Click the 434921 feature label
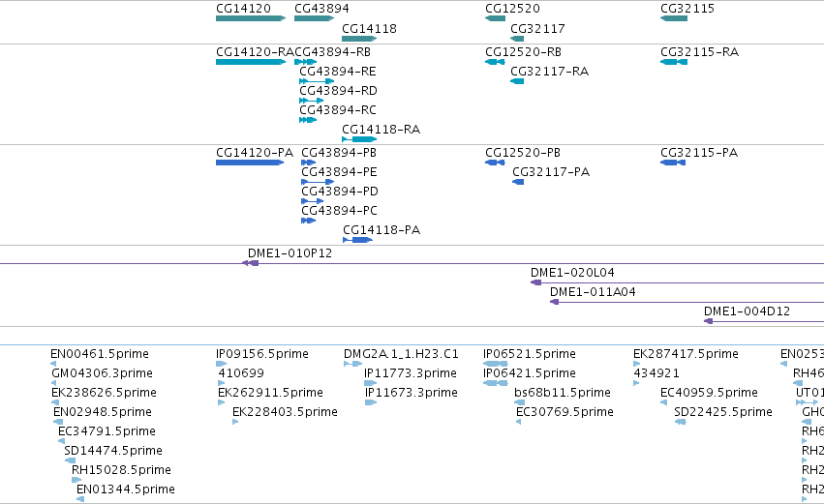824x504 pixels. click(x=656, y=373)
